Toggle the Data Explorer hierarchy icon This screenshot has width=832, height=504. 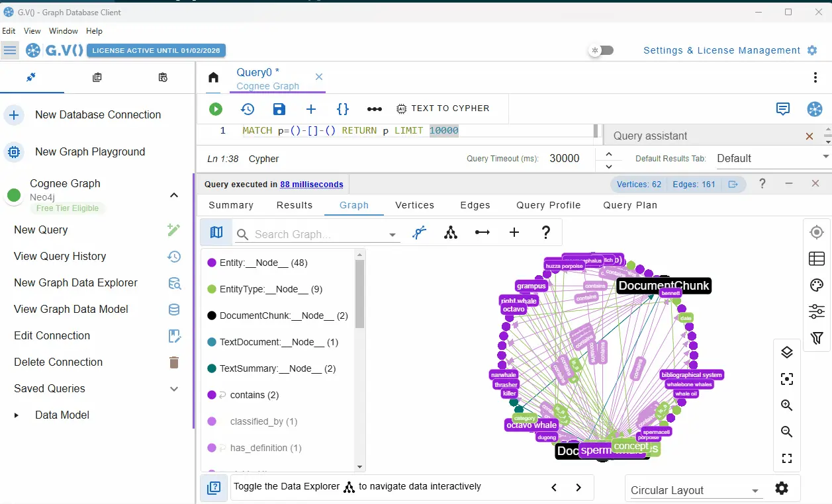(451, 232)
